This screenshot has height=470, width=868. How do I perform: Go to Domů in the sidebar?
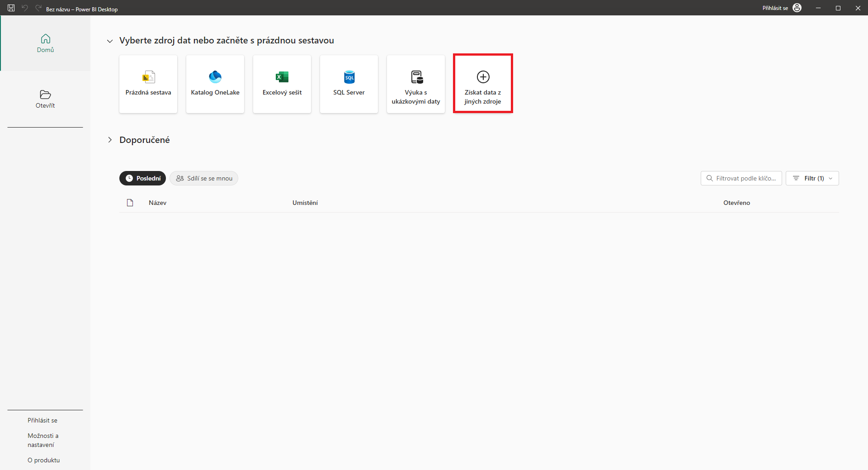(x=45, y=43)
